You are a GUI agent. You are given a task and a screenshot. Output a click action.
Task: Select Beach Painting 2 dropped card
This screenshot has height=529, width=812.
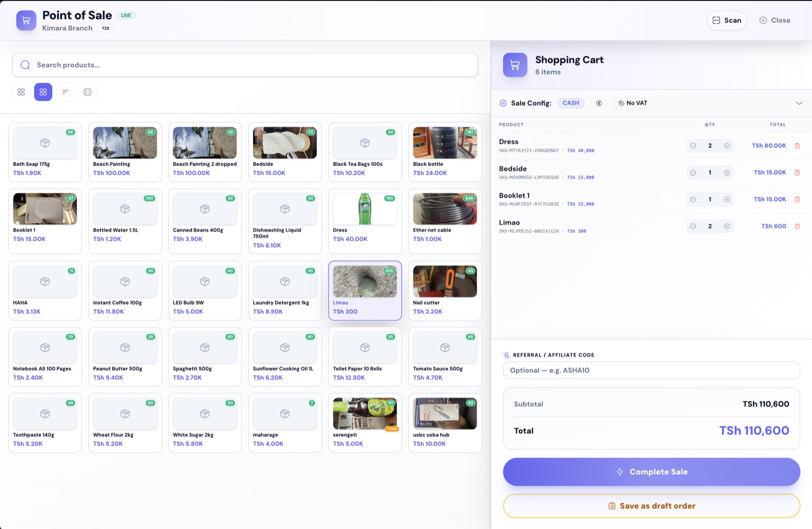205,152
